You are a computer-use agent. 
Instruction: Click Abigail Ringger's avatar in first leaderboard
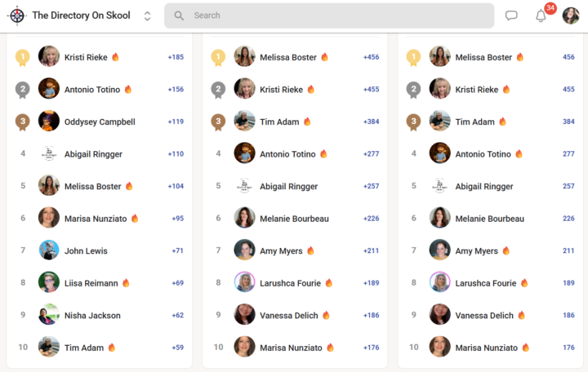tap(49, 153)
